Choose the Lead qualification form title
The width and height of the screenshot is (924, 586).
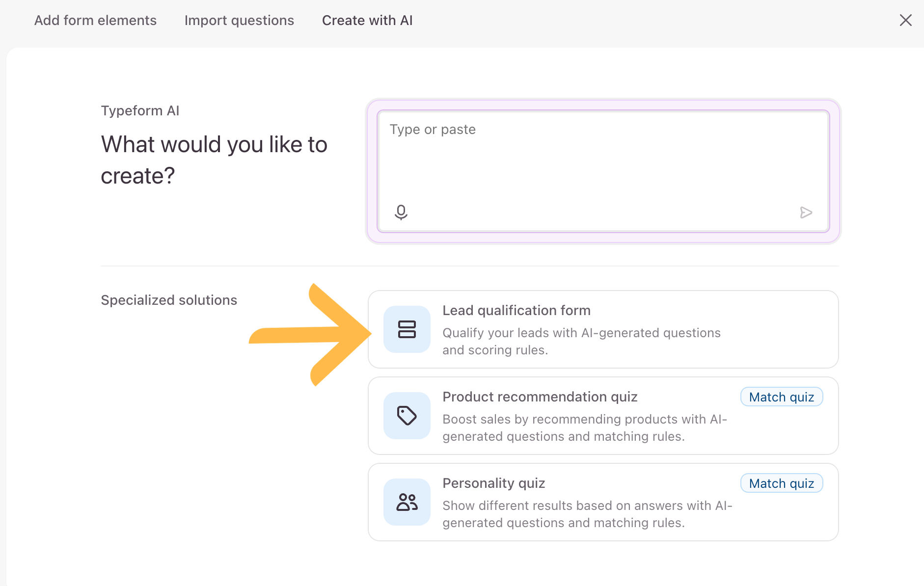pyautogui.click(x=516, y=311)
